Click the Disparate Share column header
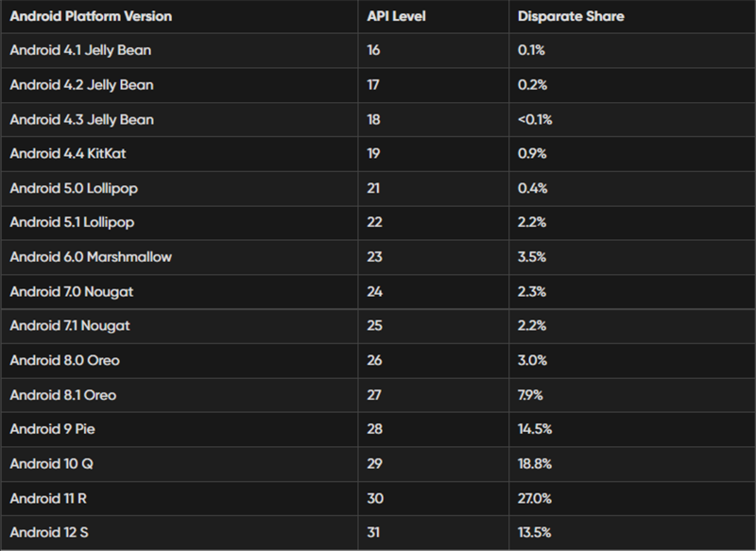The width and height of the screenshot is (756, 551). (571, 17)
